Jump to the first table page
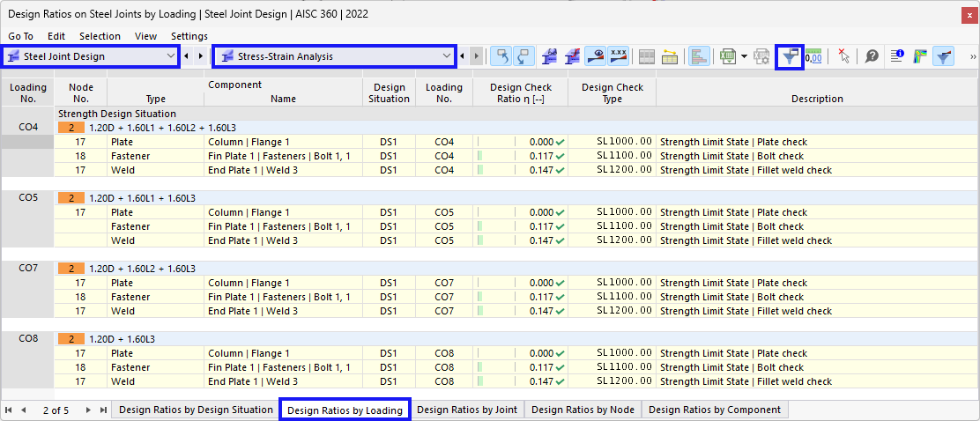Image resolution: width=980 pixels, height=421 pixels. tap(9, 410)
